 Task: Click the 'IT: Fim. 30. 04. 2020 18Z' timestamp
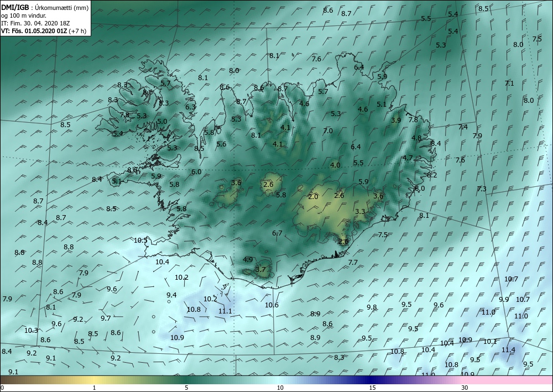35,23
